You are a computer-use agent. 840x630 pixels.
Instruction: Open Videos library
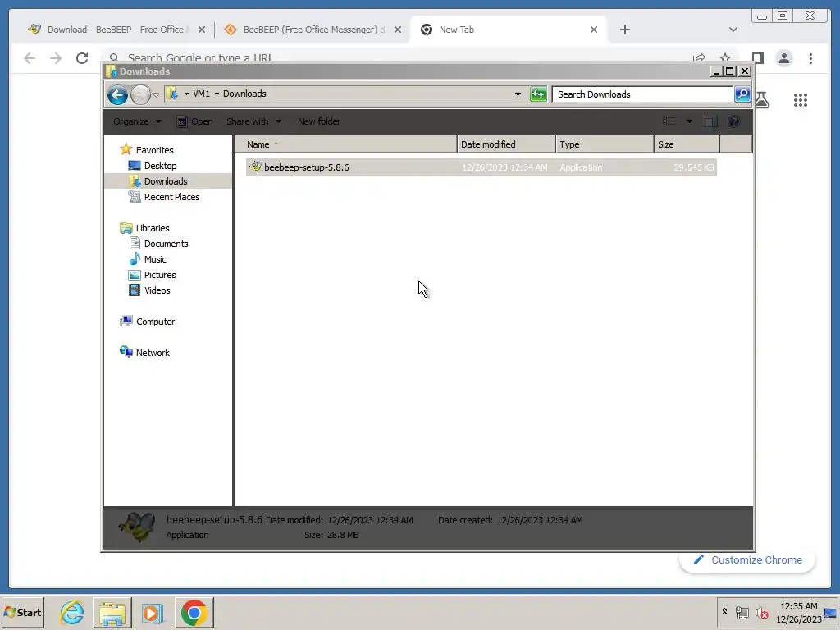point(157,290)
